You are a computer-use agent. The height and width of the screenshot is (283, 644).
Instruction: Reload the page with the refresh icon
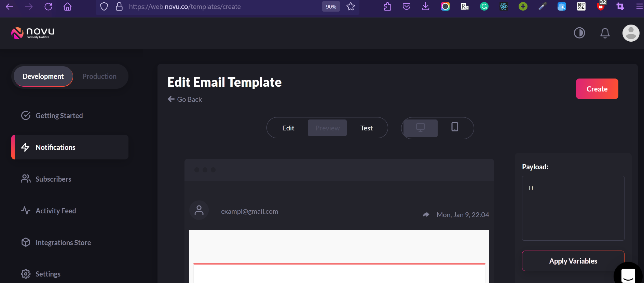[48, 6]
